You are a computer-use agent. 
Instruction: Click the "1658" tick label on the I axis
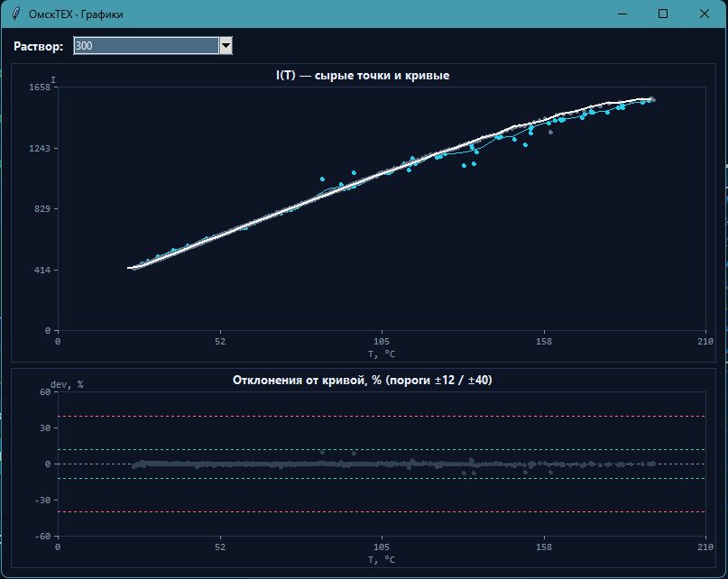[40, 87]
